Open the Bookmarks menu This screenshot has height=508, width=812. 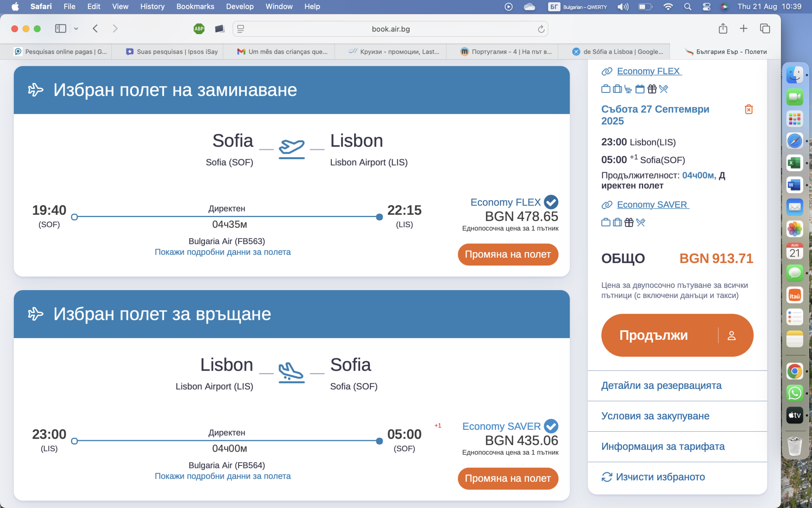click(195, 7)
